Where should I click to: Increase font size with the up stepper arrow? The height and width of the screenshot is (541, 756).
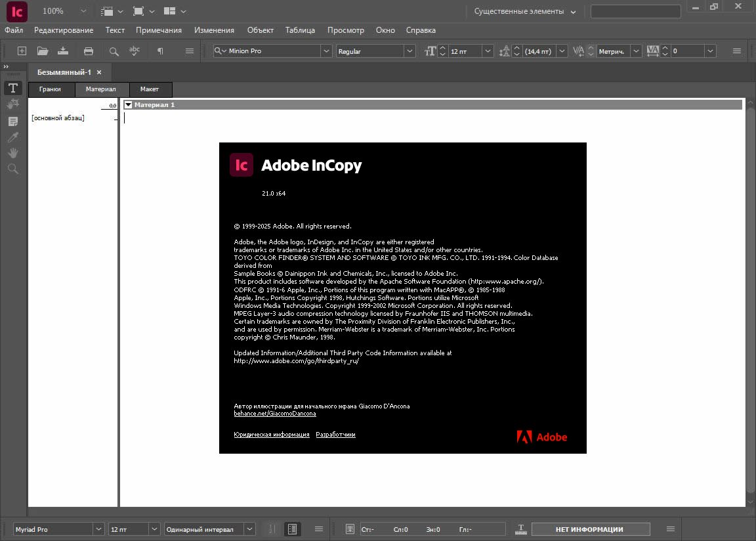click(442, 48)
